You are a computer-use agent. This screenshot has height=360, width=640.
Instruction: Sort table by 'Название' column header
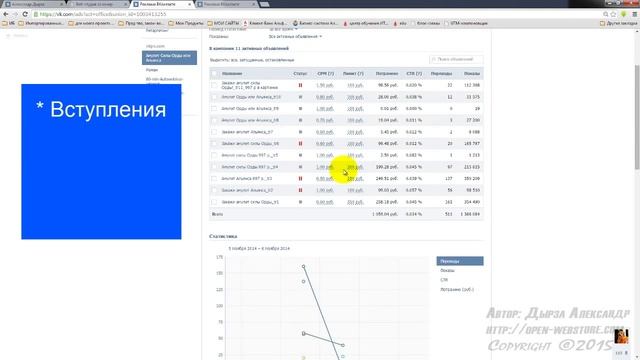tap(232, 73)
